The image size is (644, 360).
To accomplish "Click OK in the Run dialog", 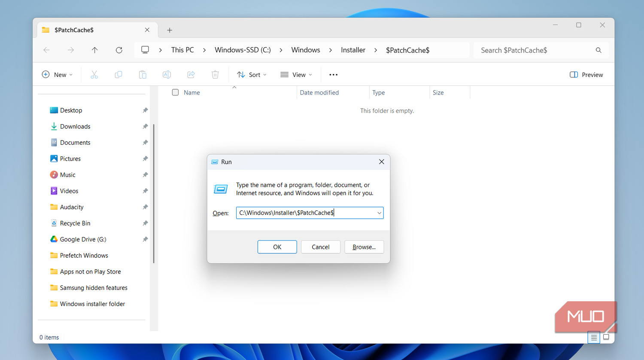I will 277,247.
